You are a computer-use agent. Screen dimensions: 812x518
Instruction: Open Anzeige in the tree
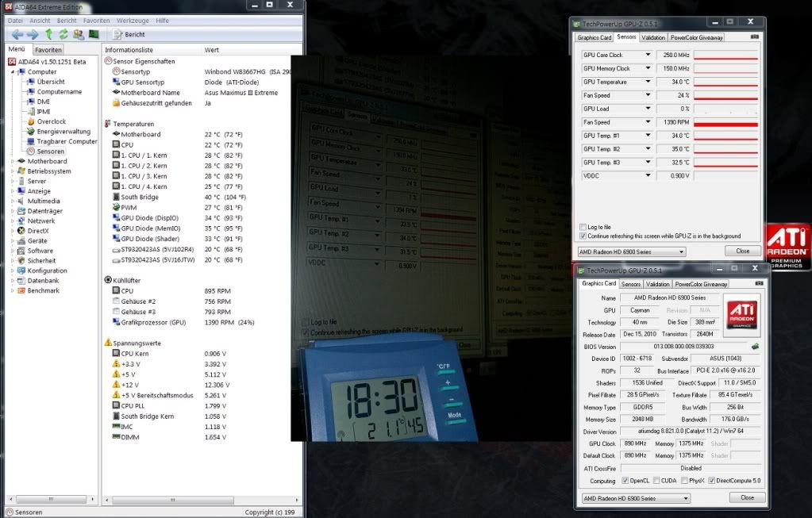pyautogui.click(x=39, y=191)
